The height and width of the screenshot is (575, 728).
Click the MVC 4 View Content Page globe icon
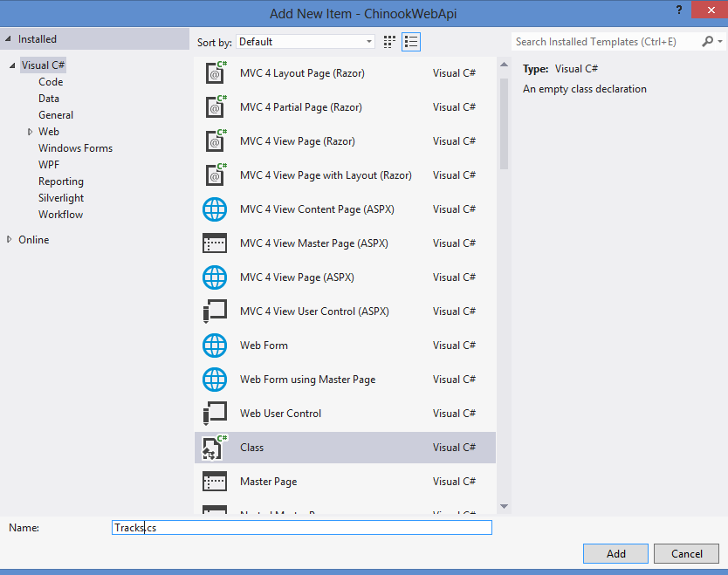pyautogui.click(x=215, y=209)
